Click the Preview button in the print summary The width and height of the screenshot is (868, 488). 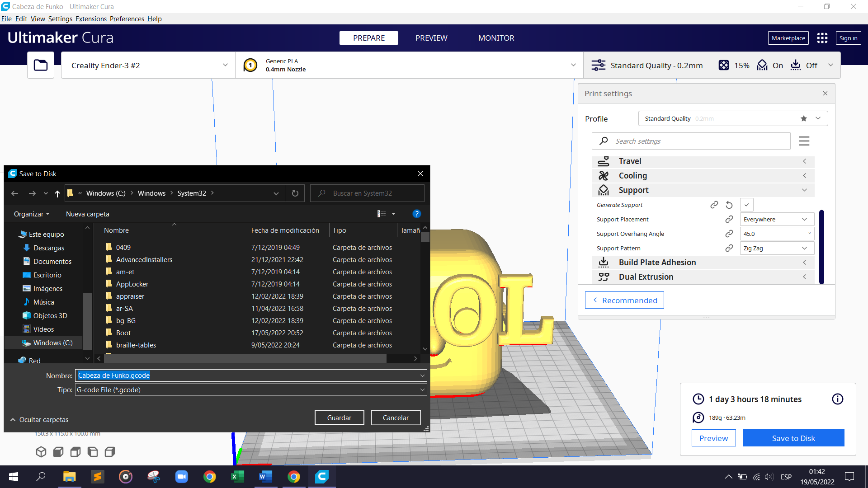coord(713,438)
